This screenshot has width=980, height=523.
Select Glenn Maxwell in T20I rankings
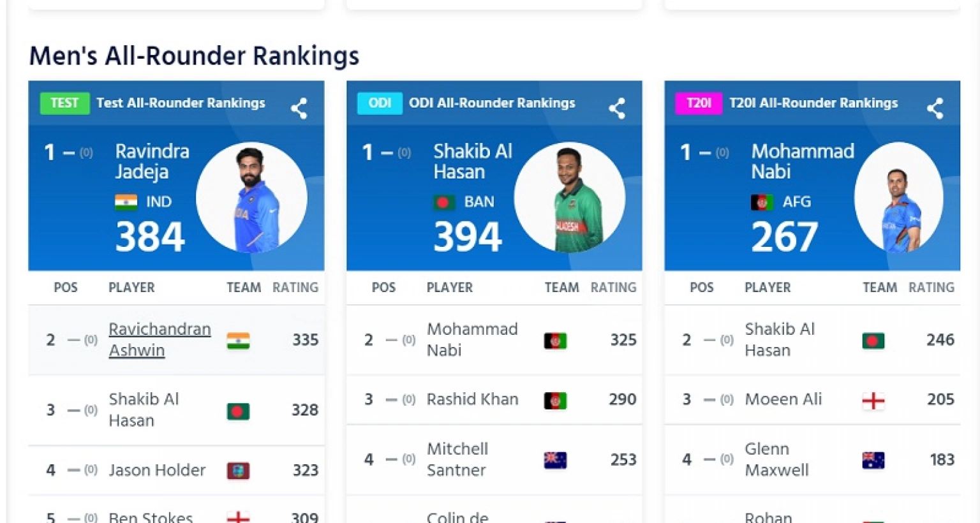776,459
